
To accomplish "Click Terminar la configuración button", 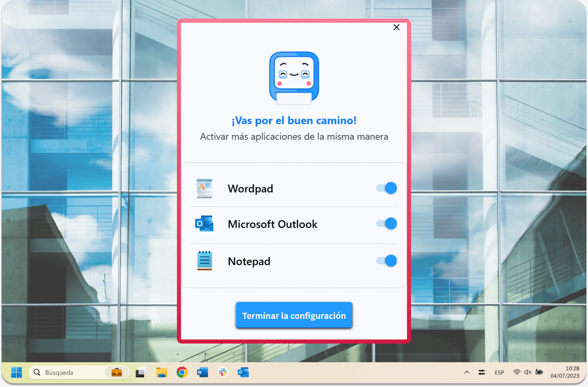I will coord(294,315).
